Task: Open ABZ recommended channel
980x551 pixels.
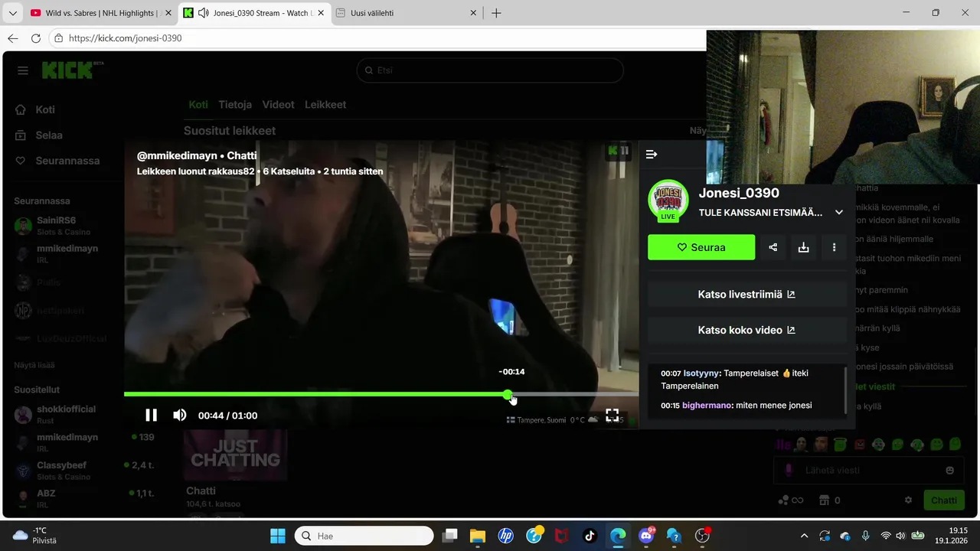Action: coord(84,498)
